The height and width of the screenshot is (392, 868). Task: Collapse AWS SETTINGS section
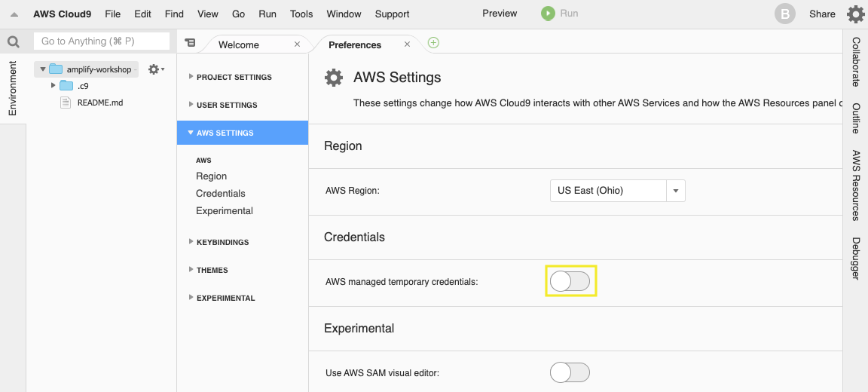click(243, 133)
